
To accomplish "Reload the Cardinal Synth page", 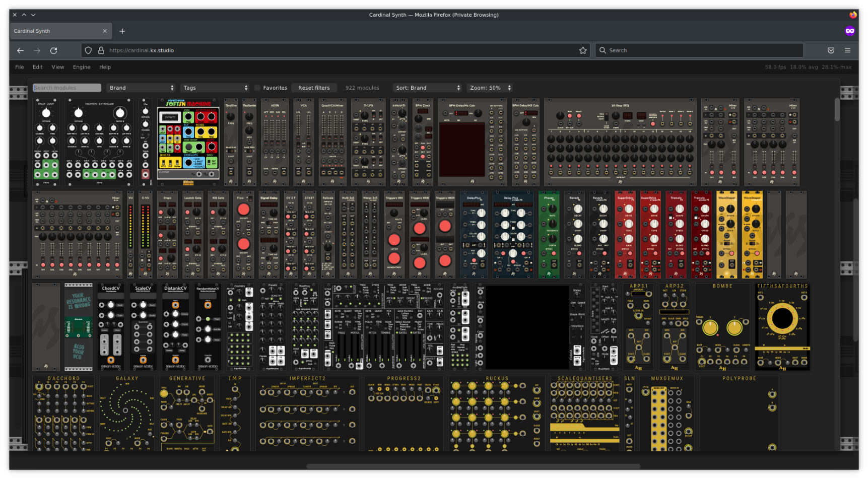I will [x=53, y=50].
